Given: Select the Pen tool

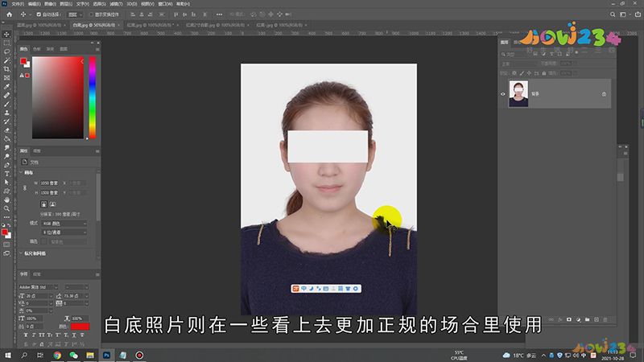Looking at the screenshot, I should coord(6,165).
